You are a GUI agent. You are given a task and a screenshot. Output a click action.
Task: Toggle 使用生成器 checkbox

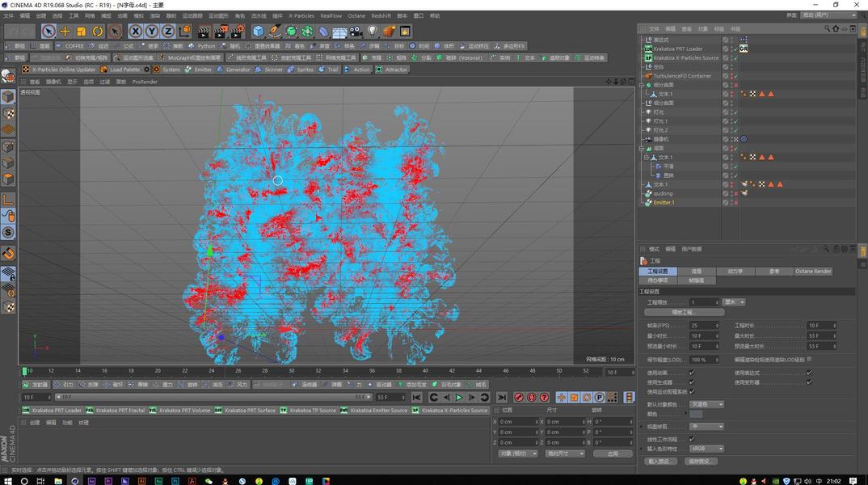(x=692, y=382)
